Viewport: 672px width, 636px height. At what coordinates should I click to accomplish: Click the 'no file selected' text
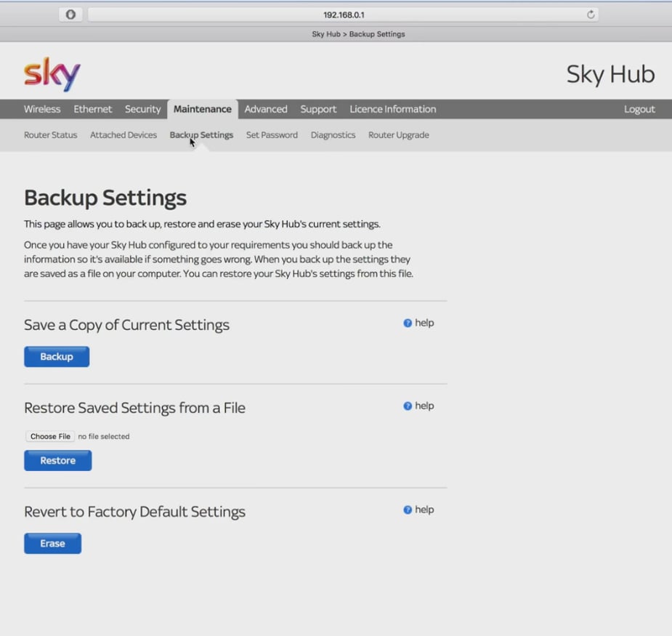104,437
